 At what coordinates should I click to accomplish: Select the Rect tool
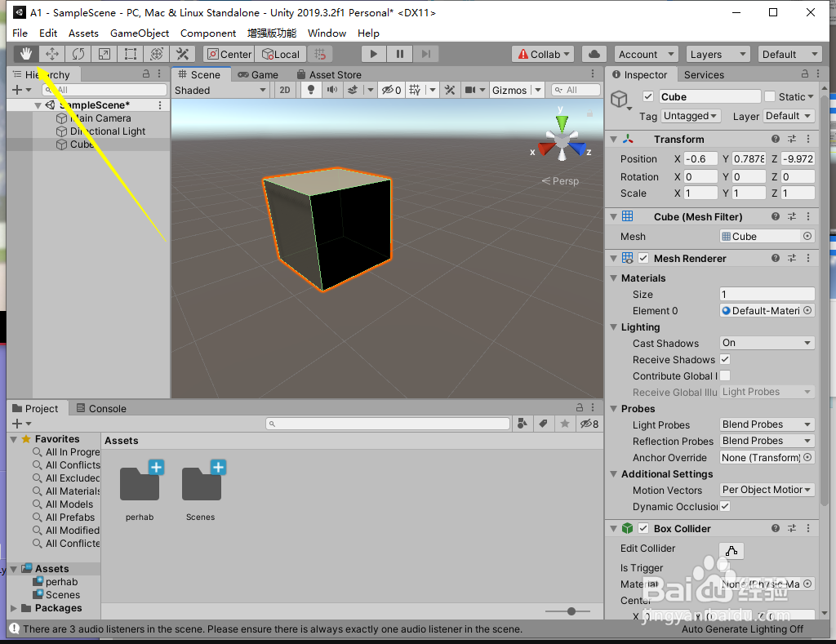tap(130, 54)
